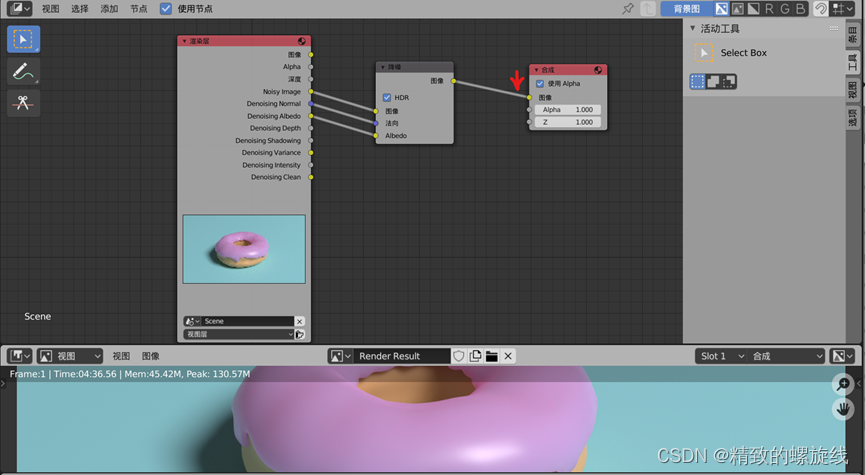
Task: Uncheck 使用 Alpha on 合成 node
Action: [540, 84]
